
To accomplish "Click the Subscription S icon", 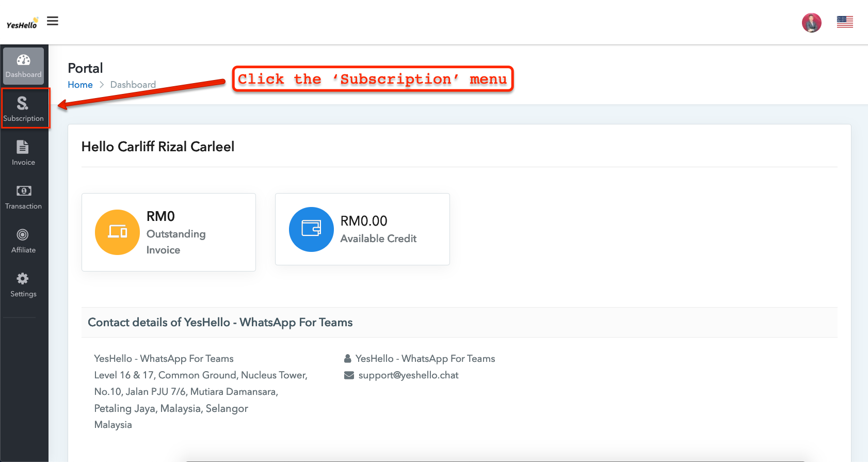I will coord(23,103).
